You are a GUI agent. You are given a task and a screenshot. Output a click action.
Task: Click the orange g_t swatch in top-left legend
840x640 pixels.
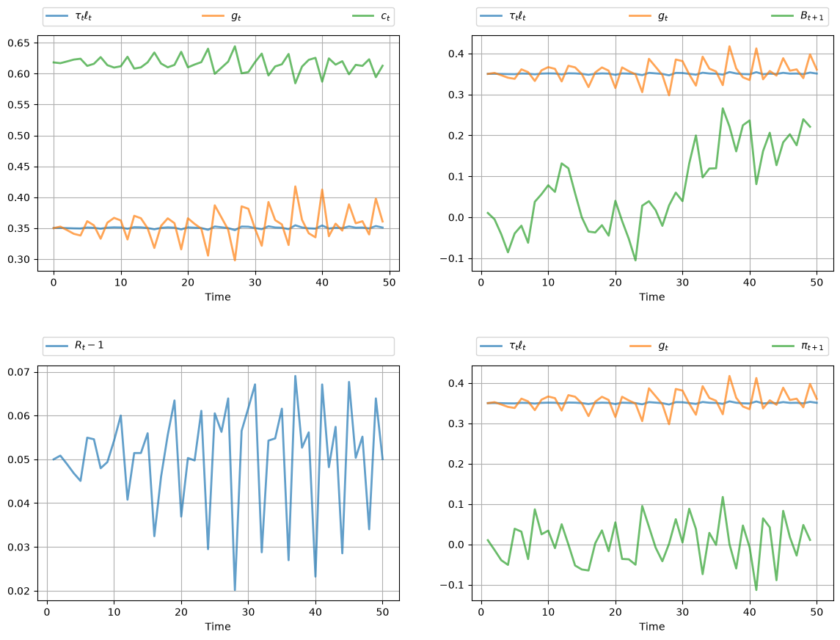[213, 16]
